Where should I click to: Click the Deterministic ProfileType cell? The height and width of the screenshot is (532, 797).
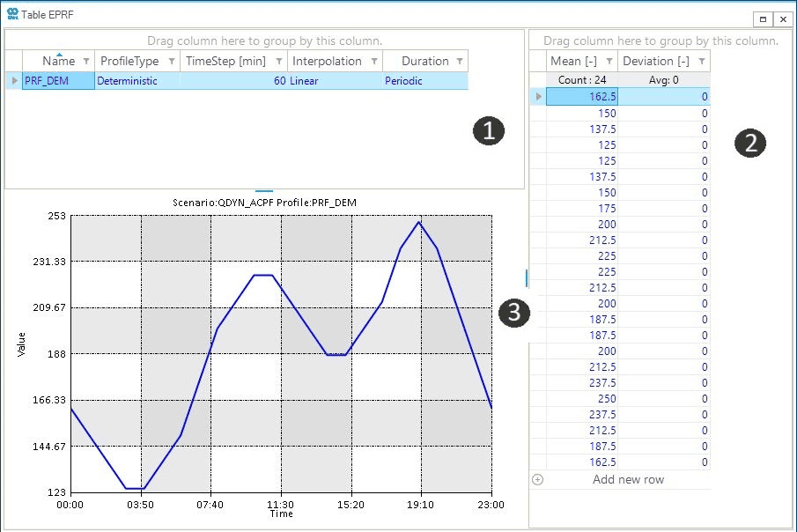[x=137, y=81]
